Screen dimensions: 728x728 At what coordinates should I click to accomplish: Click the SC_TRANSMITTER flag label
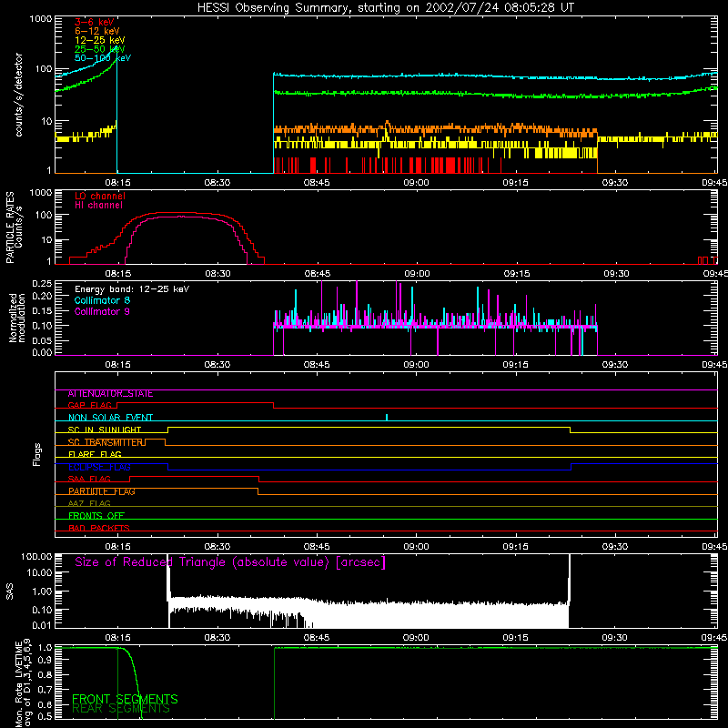106,442
